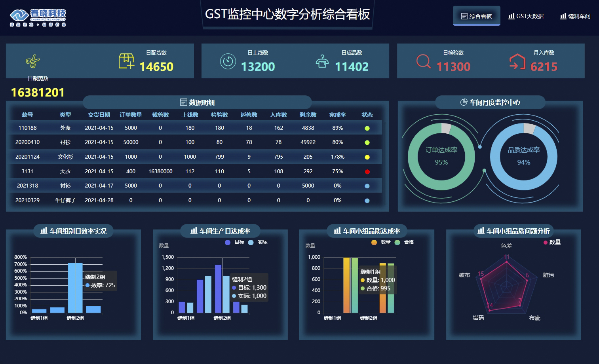Click the 订单达成率 donut chart
This screenshot has width=599, height=364.
441,156
